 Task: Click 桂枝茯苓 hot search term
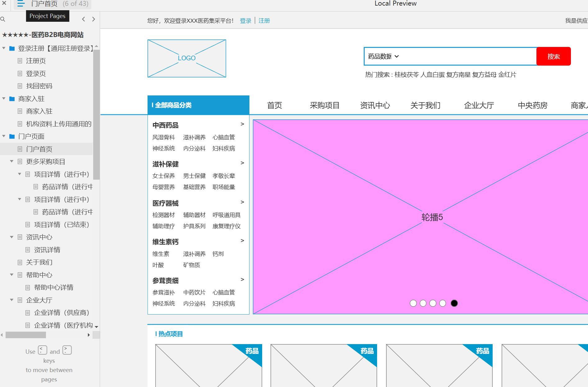(x=407, y=75)
